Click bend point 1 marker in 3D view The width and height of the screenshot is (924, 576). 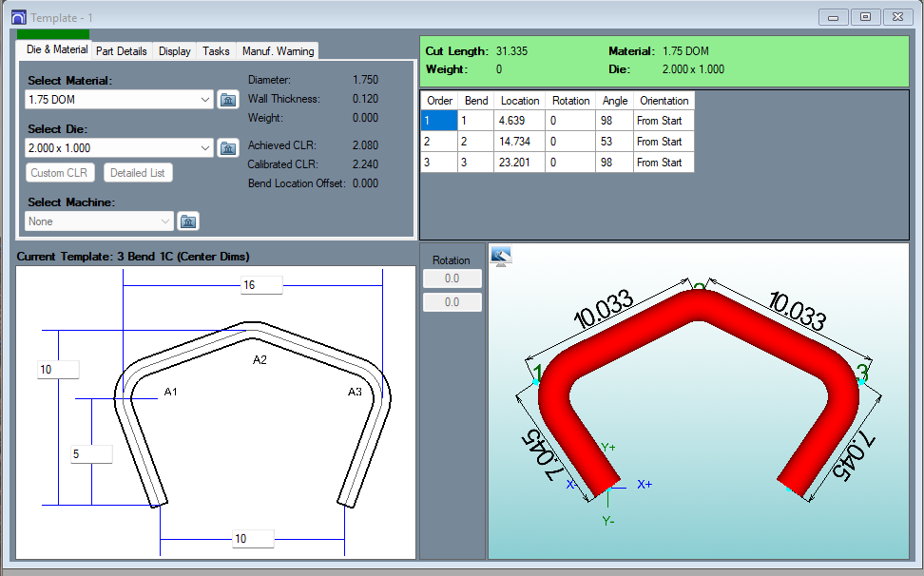click(536, 382)
